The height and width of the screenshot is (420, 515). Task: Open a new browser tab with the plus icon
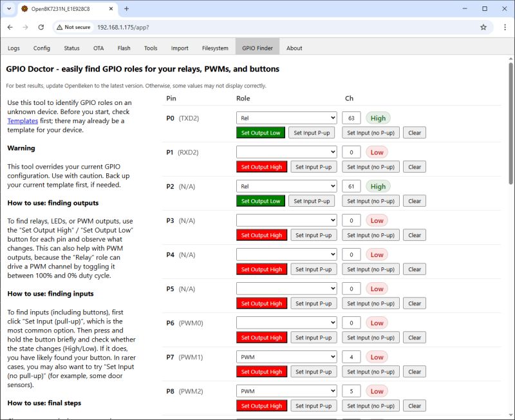click(126, 9)
